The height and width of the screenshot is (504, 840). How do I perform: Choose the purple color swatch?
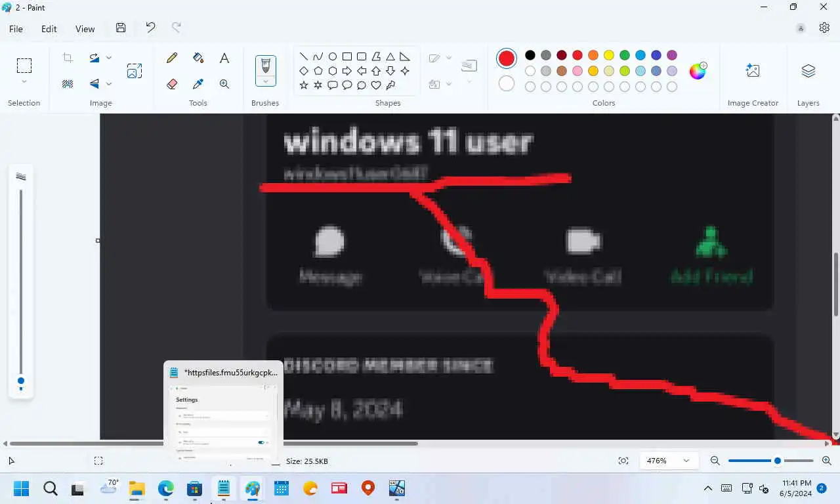coord(672,55)
